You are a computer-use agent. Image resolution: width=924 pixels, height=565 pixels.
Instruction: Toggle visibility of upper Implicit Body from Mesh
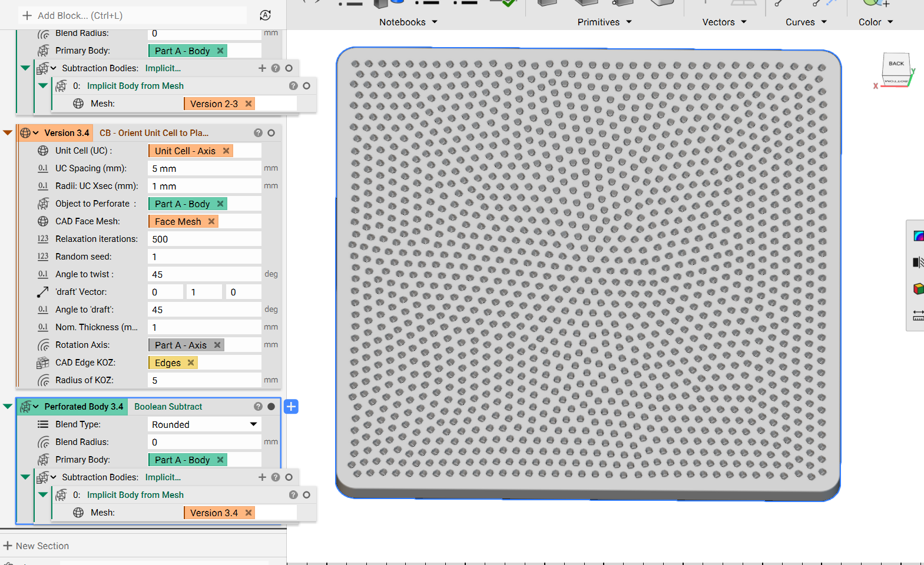(306, 86)
